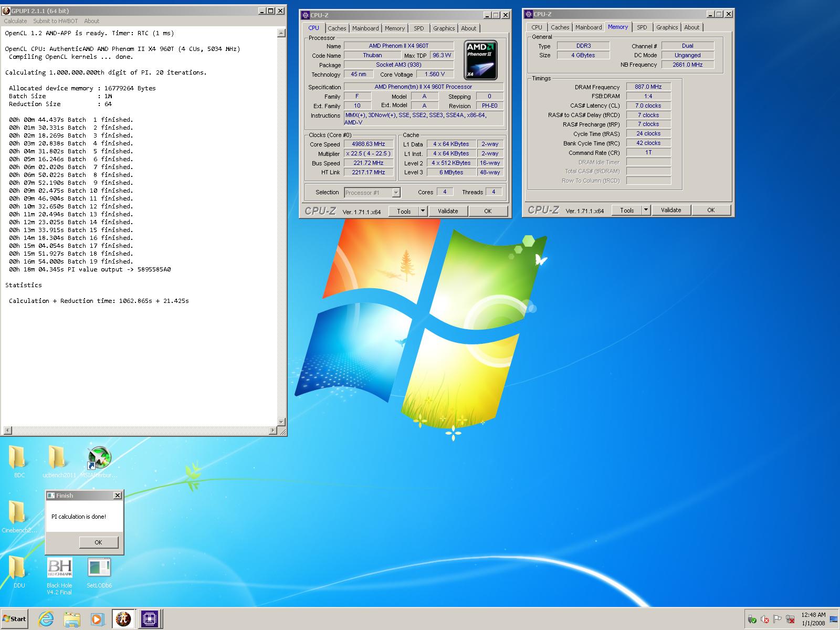The image size is (840, 630).
Task: Switch to GPUPI in the taskbar
Action: (x=123, y=619)
